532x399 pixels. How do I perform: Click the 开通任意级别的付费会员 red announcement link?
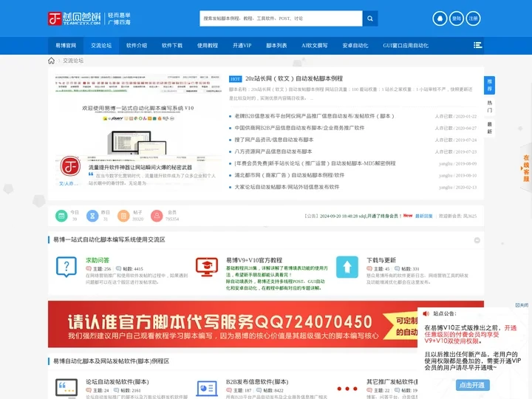[x=470, y=335]
